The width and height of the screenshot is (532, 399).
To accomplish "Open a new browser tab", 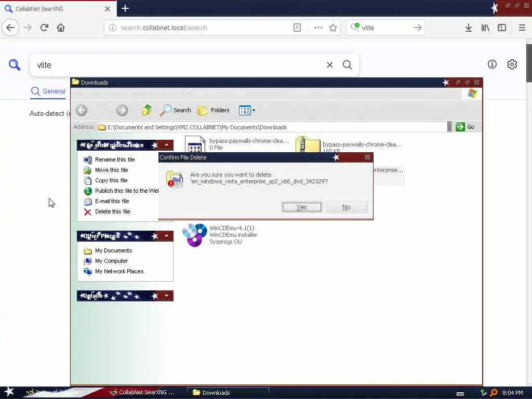I will tap(125, 8).
